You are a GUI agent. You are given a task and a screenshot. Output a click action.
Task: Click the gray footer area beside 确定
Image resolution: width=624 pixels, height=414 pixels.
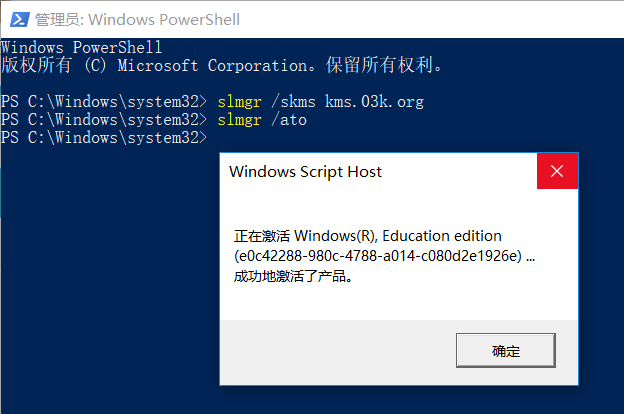coord(338,352)
